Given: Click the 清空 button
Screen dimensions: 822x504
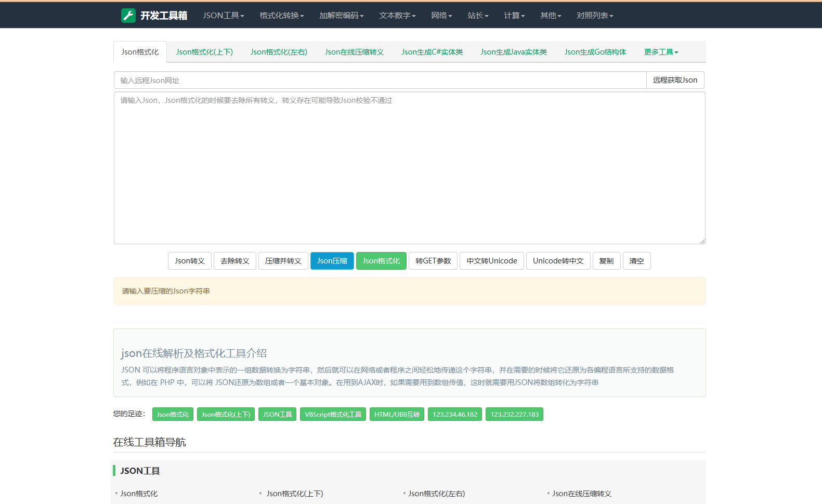Looking at the screenshot, I should tap(637, 261).
